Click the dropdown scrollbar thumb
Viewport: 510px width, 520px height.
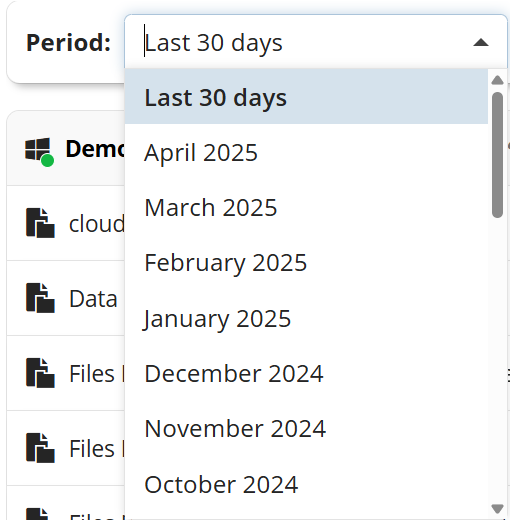[497, 155]
